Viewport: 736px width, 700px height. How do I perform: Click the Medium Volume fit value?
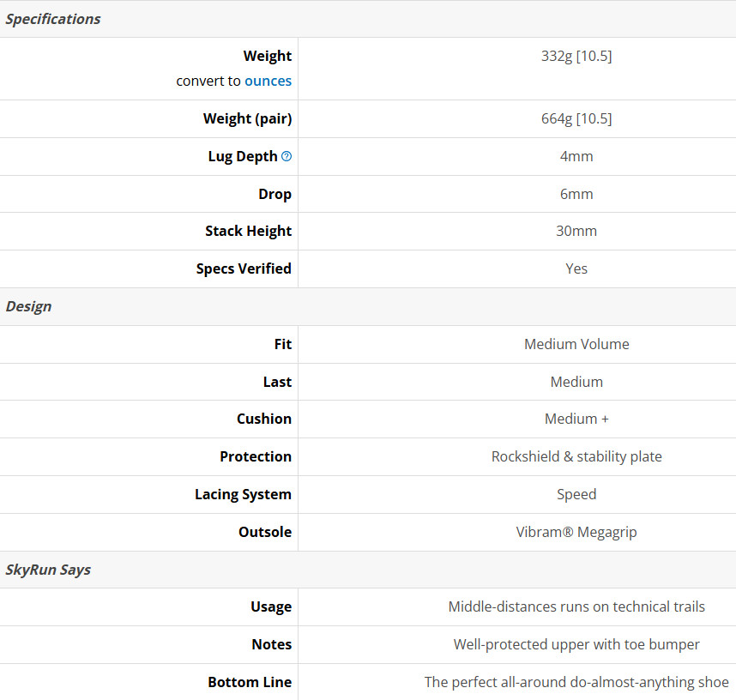pos(576,344)
